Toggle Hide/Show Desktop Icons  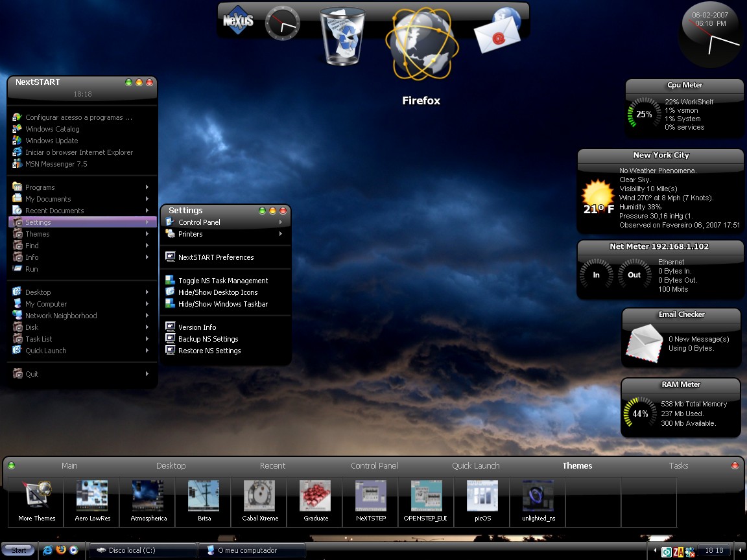[217, 292]
